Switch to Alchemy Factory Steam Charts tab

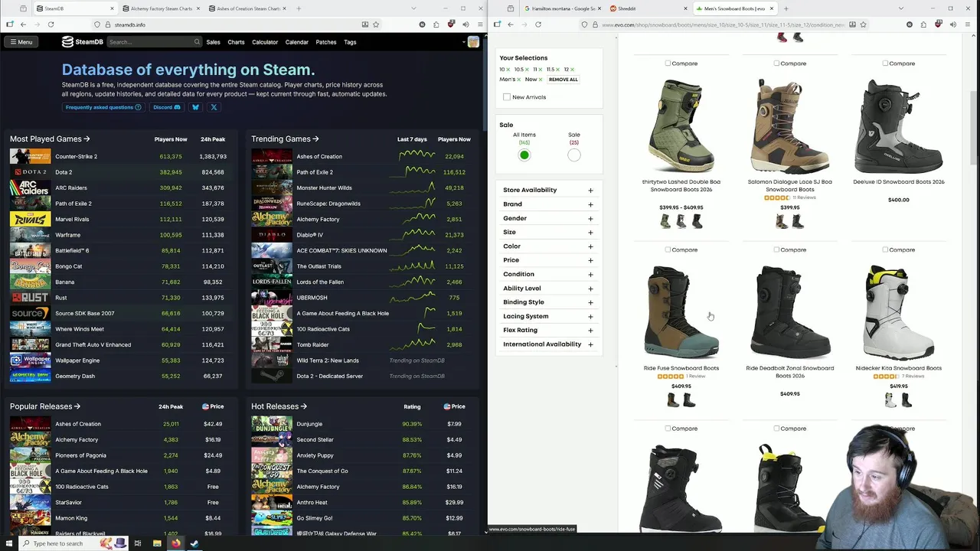click(161, 8)
